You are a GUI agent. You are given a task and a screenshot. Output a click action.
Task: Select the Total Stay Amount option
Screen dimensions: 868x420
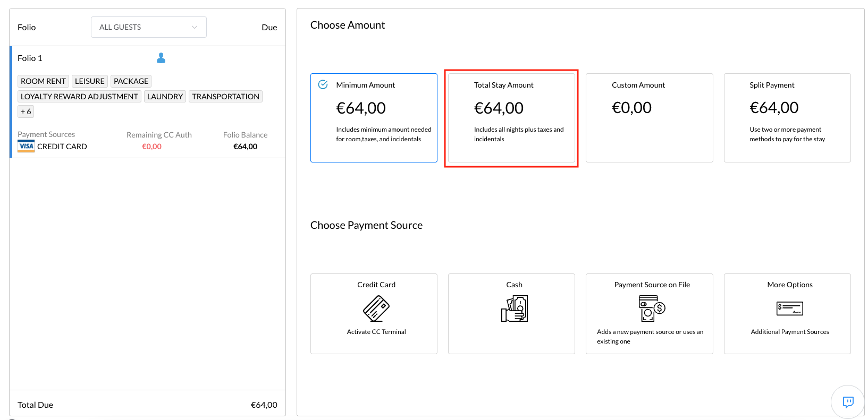click(511, 118)
